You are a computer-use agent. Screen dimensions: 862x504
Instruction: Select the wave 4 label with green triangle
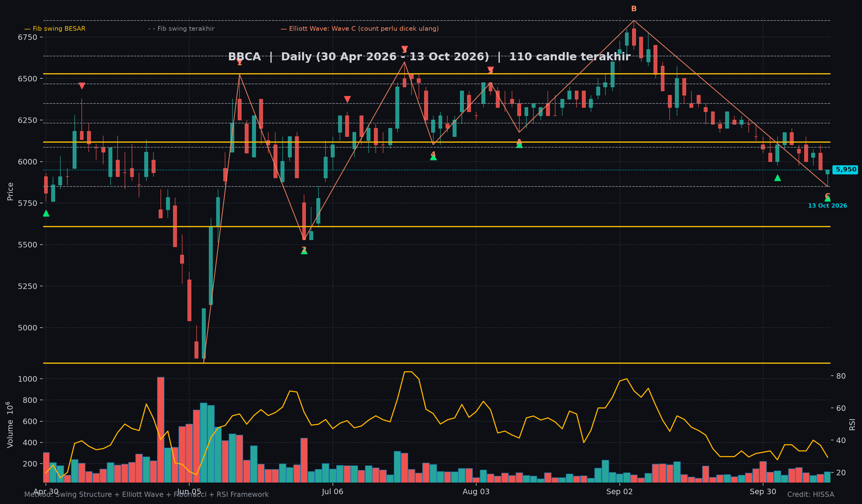coord(433,156)
